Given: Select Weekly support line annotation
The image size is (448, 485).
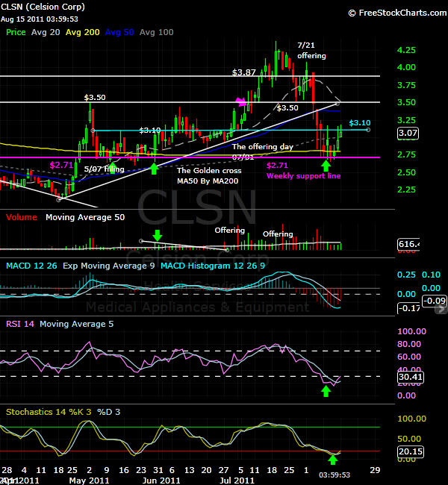Looking at the screenshot, I should tap(303, 175).
